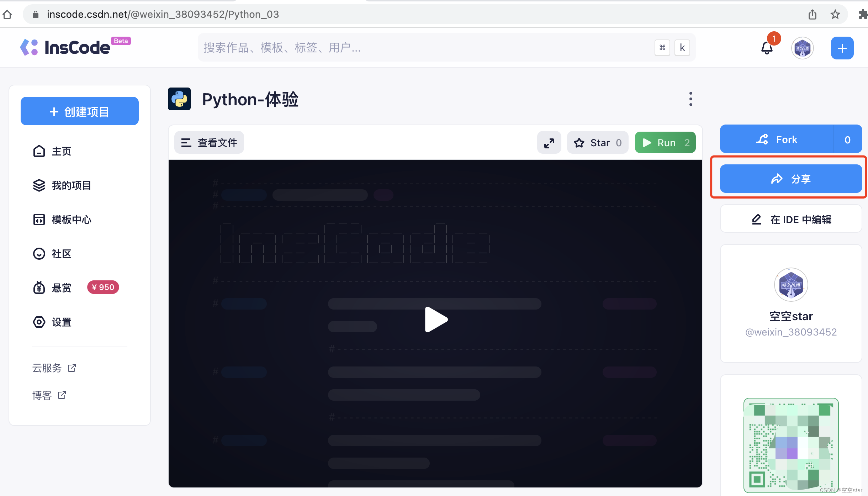Open the project options kebab menu
The height and width of the screenshot is (496, 868).
(x=690, y=99)
